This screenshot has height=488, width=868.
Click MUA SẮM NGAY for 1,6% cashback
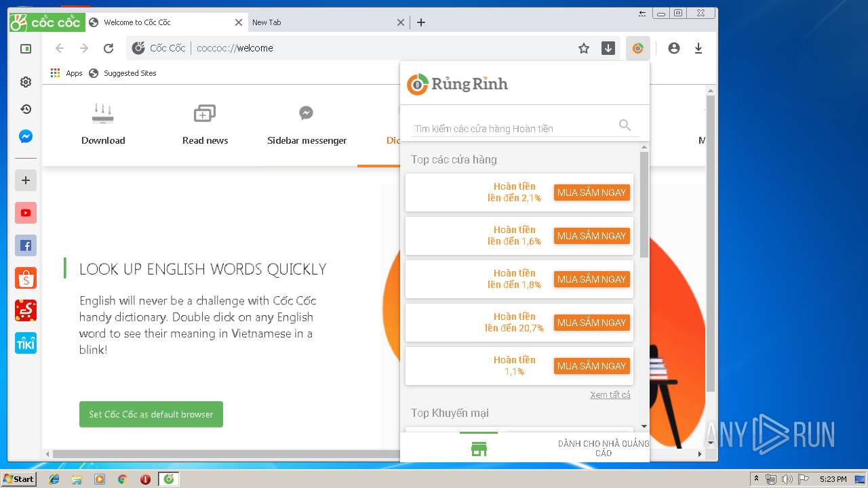click(x=591, y=236)
